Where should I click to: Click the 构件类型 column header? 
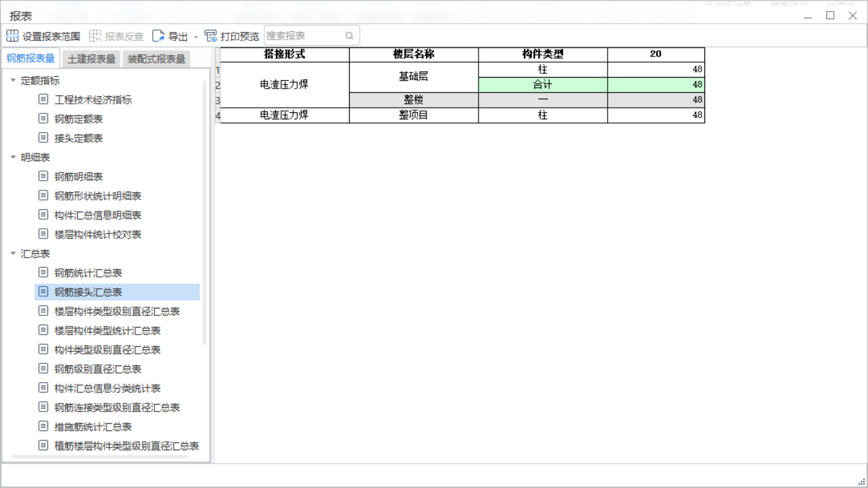pyautogui.click(x=543, y=55)
